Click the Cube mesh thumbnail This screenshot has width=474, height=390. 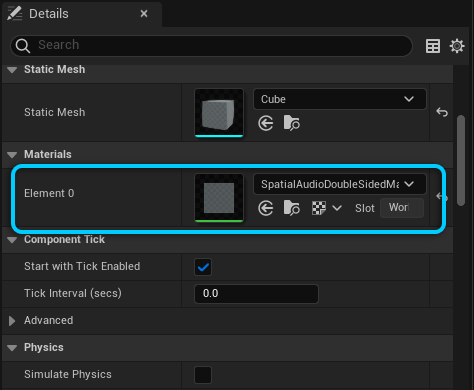click(219, 113)
